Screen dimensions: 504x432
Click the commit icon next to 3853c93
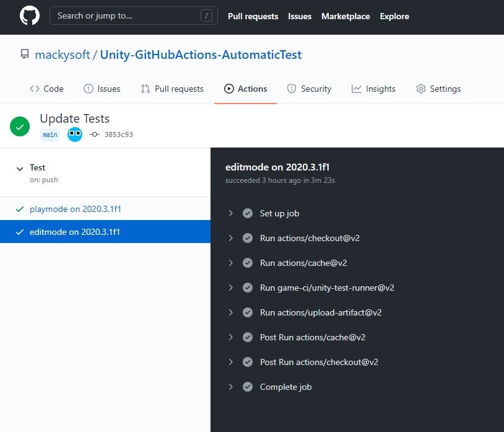[95, 134]
